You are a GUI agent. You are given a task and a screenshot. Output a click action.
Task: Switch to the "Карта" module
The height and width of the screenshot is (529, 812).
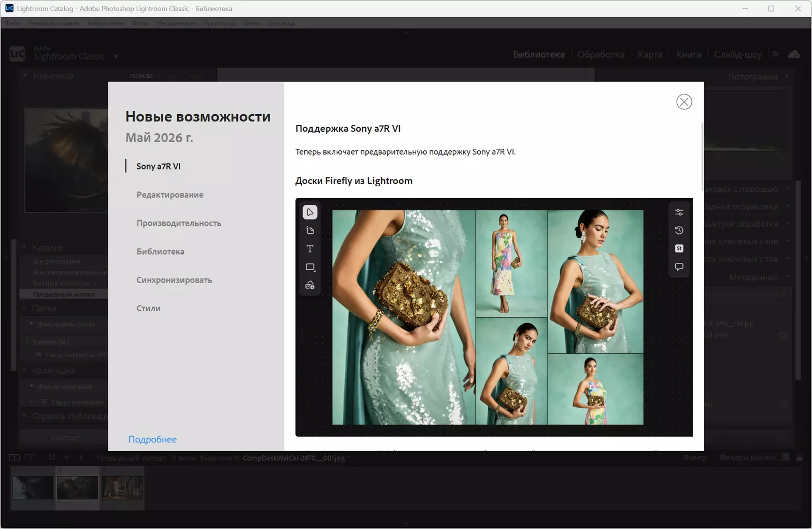point(650,54)
